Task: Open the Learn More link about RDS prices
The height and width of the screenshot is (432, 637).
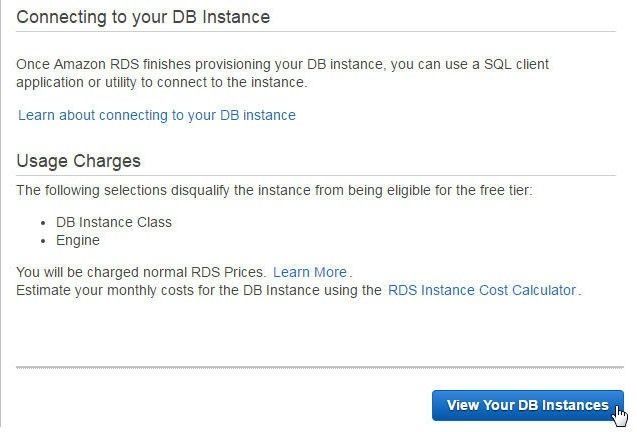Action: (310, 272)
